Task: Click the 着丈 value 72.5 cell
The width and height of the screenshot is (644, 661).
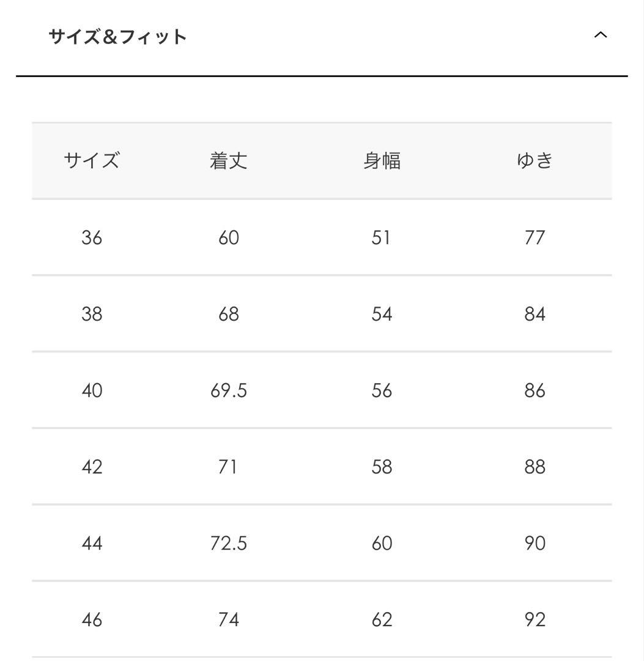Action: click(229, 543)
